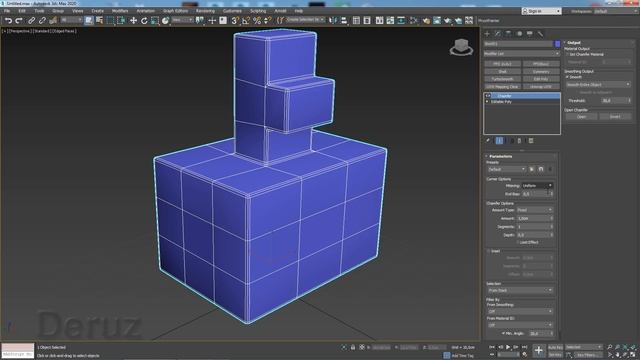Viewport: 640px width, 360px height.
Task: Click Pin Stack icon below modifier stack
Action: [x=488, y=140]
